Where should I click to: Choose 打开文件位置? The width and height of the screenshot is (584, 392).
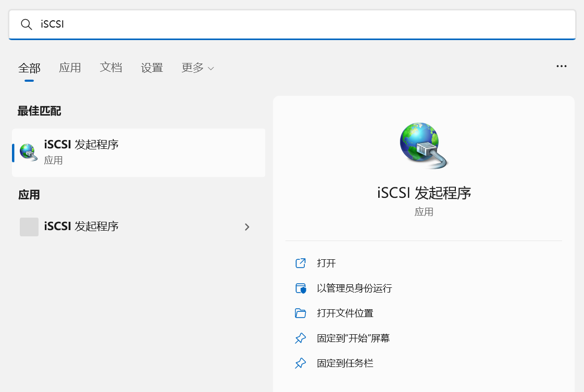tap(345, 313)
